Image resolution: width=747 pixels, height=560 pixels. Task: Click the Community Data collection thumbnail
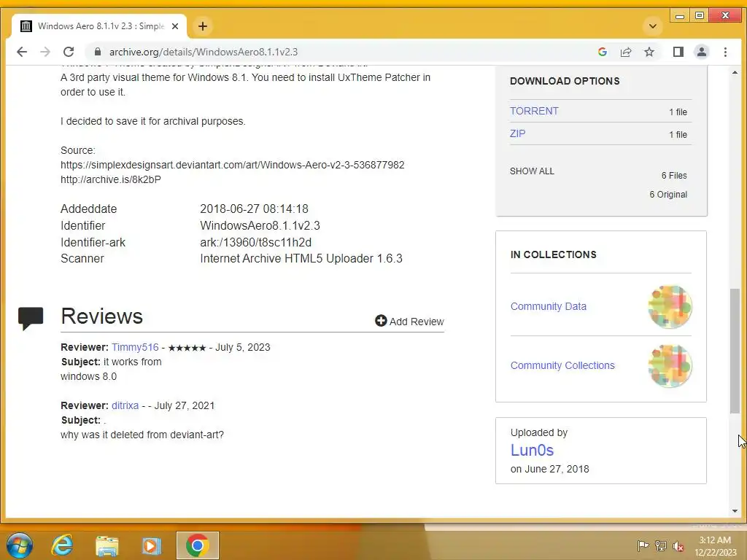[x=670, y=307]
